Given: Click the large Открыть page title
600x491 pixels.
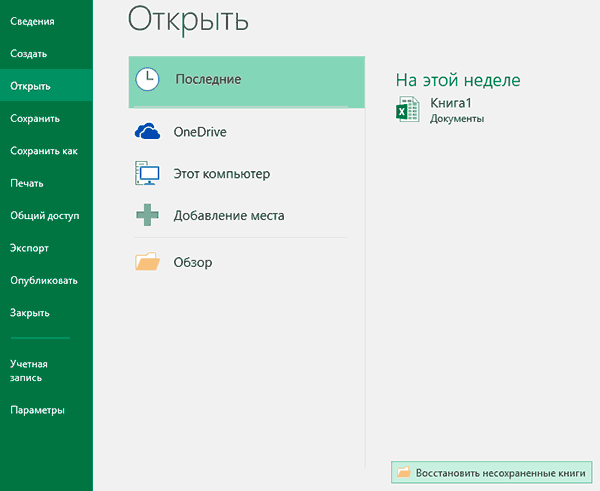Looking at the screenshot, I should (x=188, y=20).
